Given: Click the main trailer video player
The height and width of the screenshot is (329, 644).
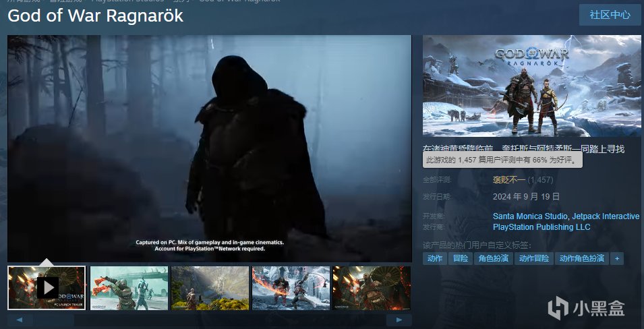Looking at the screenshot, I should pos(210,148).
